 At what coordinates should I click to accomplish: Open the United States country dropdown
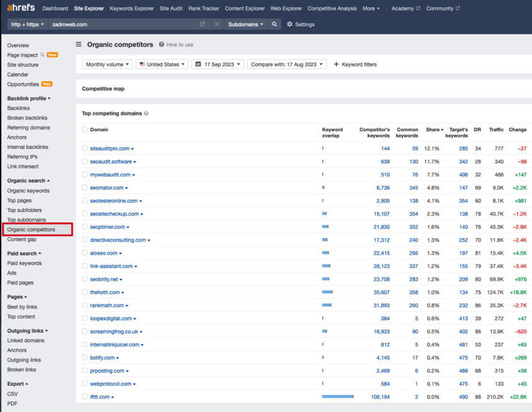pos(162,64)
